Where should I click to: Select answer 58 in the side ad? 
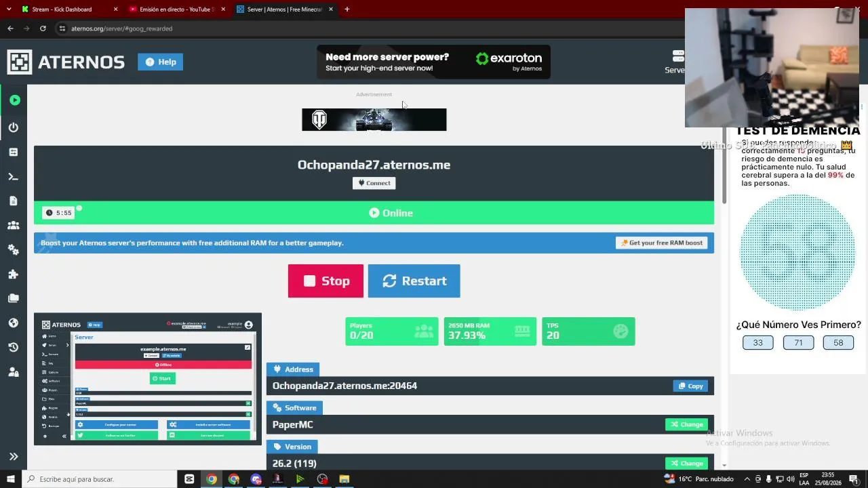838,342
